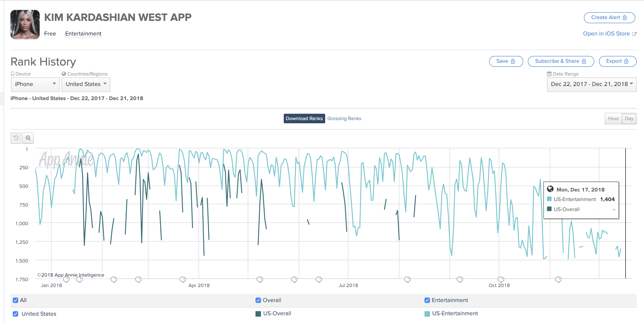Click the magnifier zoom-in chart icon
The height and width of the screenshot is (323, 644).
click(28, 138)
